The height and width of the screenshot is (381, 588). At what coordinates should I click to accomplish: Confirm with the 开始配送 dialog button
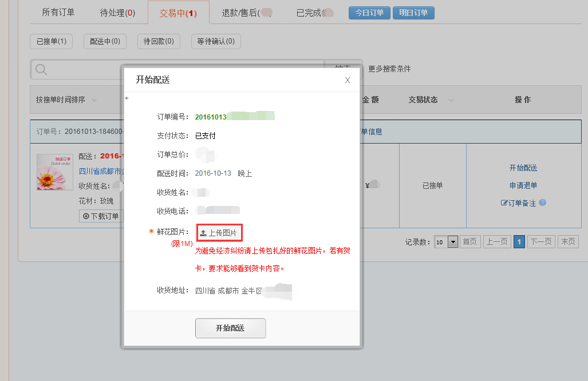pos(230,328)
